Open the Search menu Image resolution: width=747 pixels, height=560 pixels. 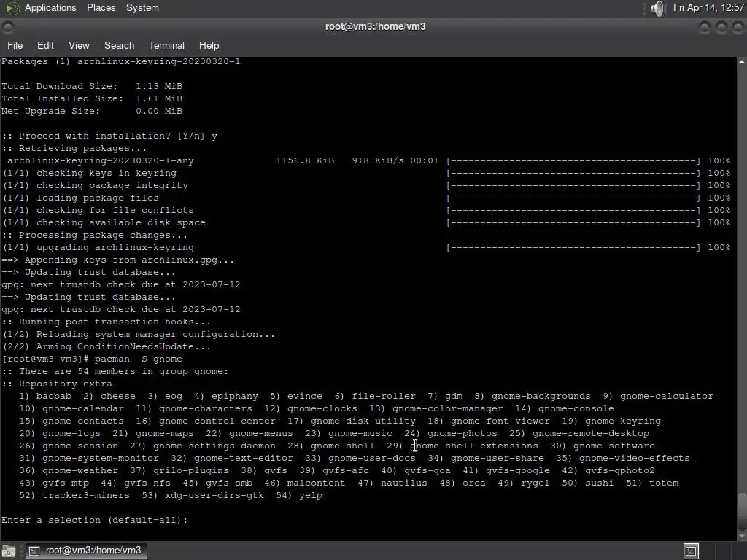[119, 46]
